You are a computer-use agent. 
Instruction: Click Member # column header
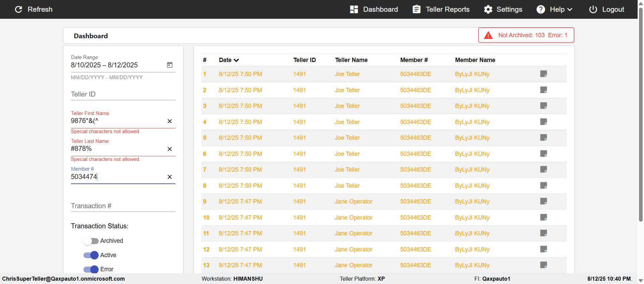414,60
